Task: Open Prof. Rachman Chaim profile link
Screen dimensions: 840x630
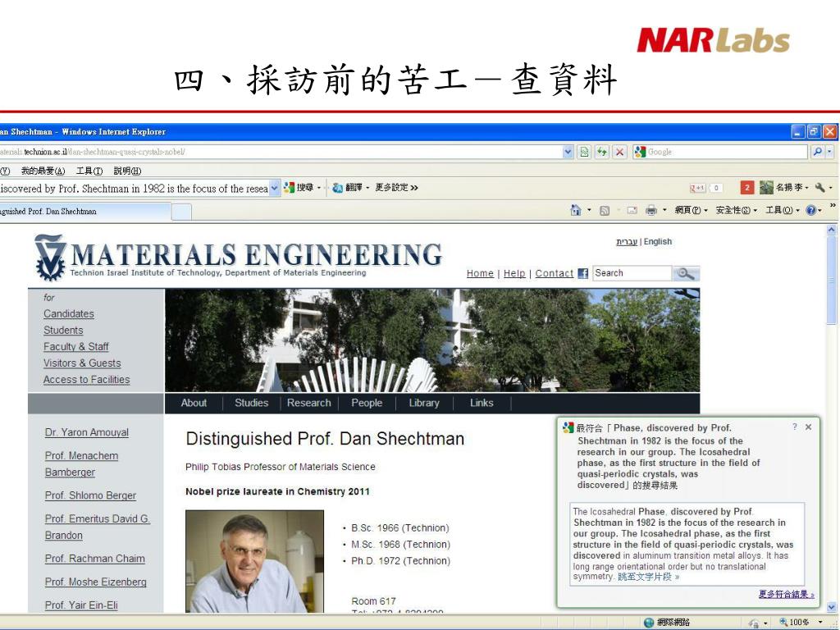Action: pos(95,559)
